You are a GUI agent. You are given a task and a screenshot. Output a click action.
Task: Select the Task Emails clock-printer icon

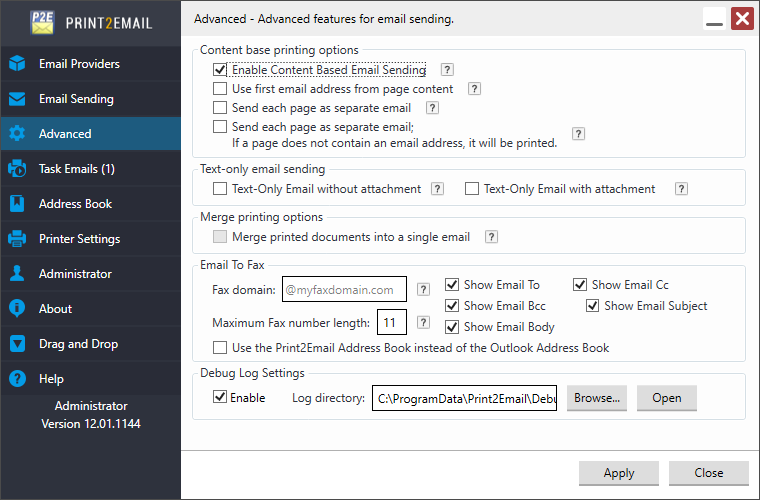tap(17, 169)
